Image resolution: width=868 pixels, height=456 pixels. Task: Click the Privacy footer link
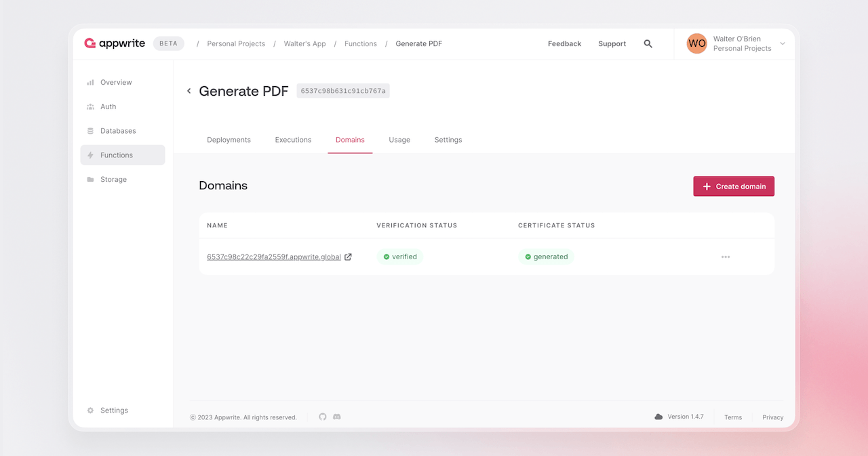point(773,417)
